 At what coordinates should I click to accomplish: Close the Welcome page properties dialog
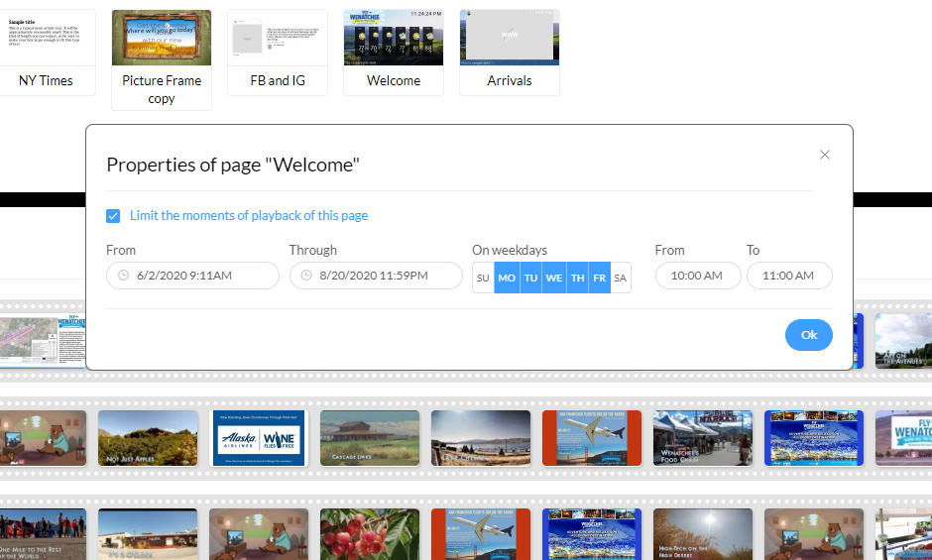[824, 155]
